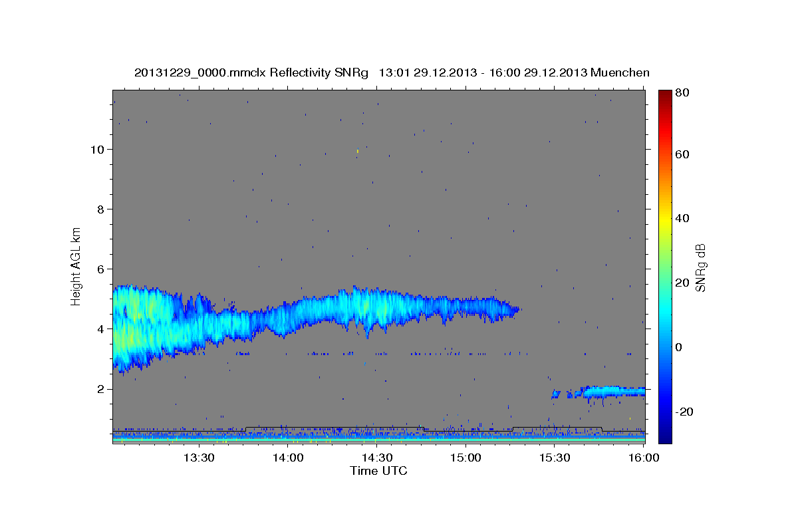The height and width of the screenshot is (532, 798).
Task: Click the height tick label 6
Action: (x=100, y=269)
